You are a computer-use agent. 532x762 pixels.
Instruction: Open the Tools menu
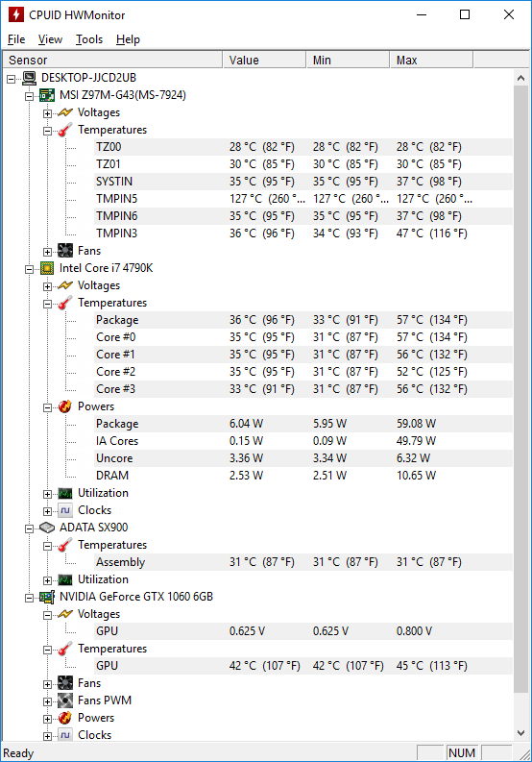tap(89, 39)
